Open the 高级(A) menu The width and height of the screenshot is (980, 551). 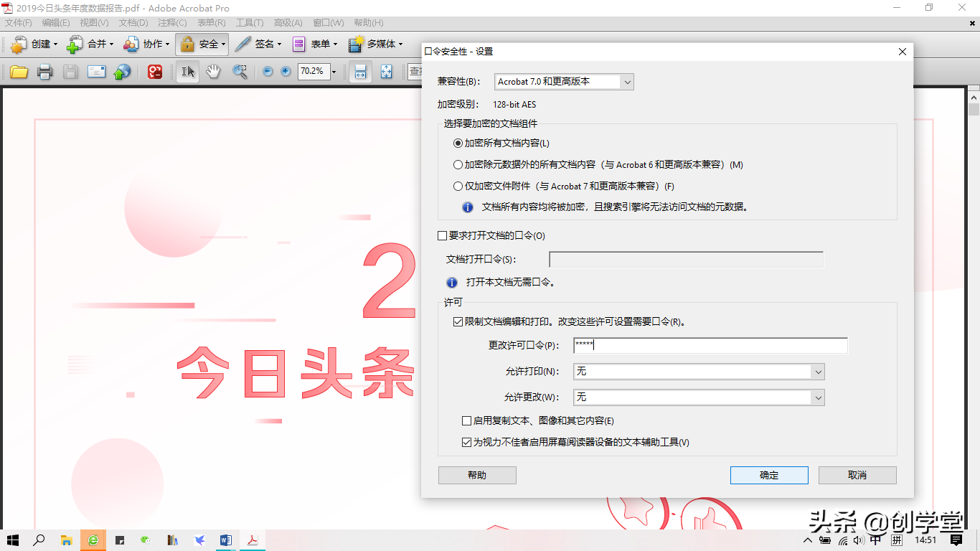(288, 23)
